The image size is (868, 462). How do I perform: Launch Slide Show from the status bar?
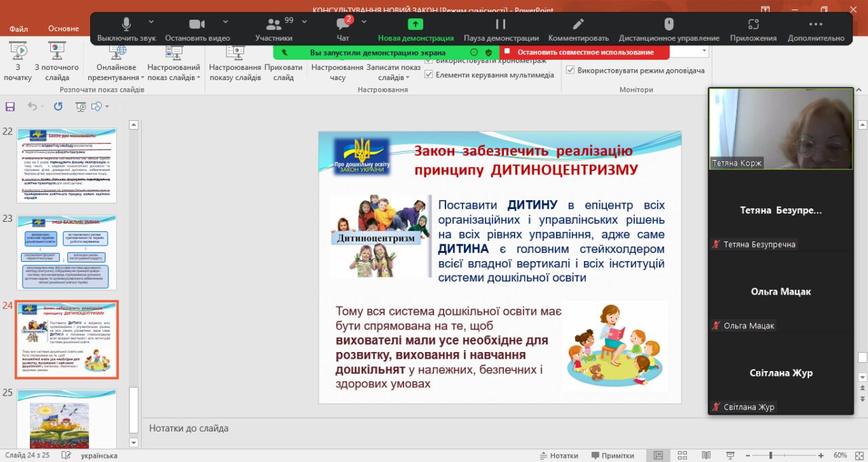click(x=730, y=455)
